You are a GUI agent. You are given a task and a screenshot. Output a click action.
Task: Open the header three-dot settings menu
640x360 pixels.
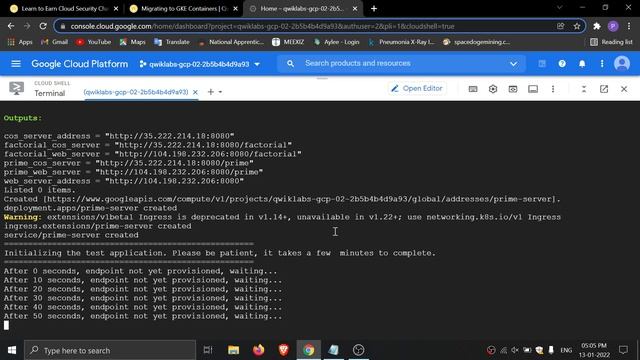tap(602, 64)
